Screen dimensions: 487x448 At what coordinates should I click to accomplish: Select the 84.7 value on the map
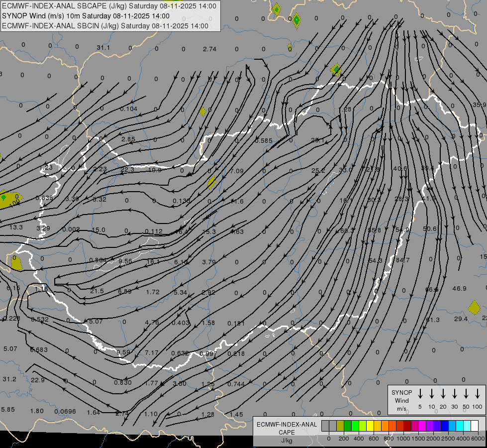[x=403, y=260]
